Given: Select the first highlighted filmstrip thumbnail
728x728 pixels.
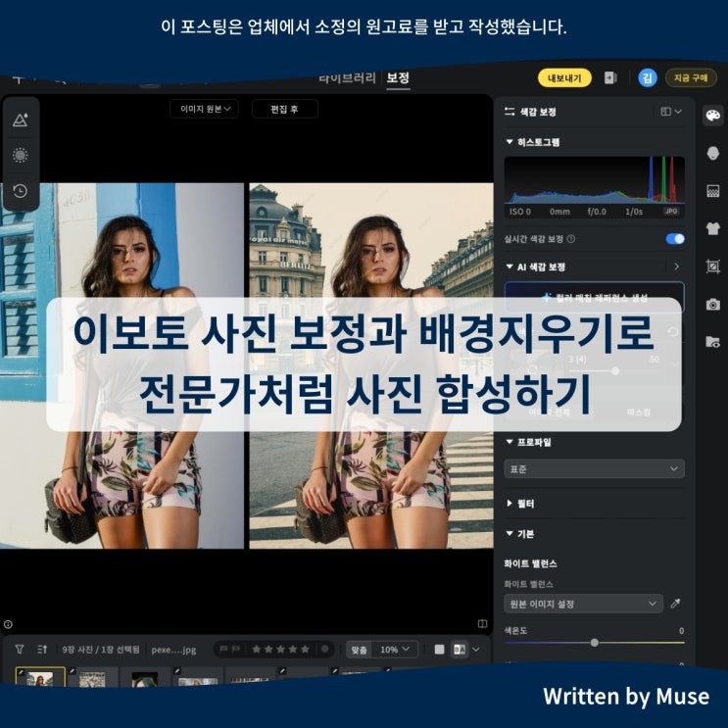Looking at the screenshot, I should point(40,677).
